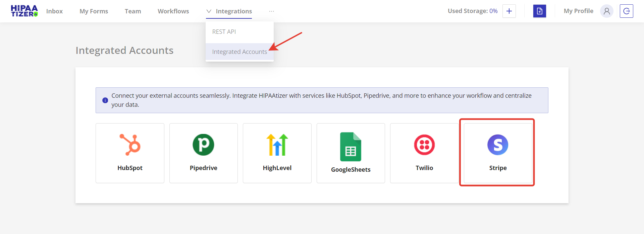The image size is (644, 234).
Task: Select Integrated Accounts menu entry
Action: coord(239,52)
